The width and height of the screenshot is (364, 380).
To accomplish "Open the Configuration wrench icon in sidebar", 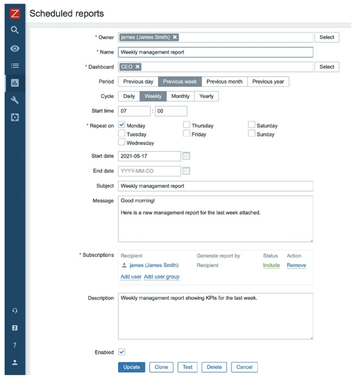I will pos(15,100).
